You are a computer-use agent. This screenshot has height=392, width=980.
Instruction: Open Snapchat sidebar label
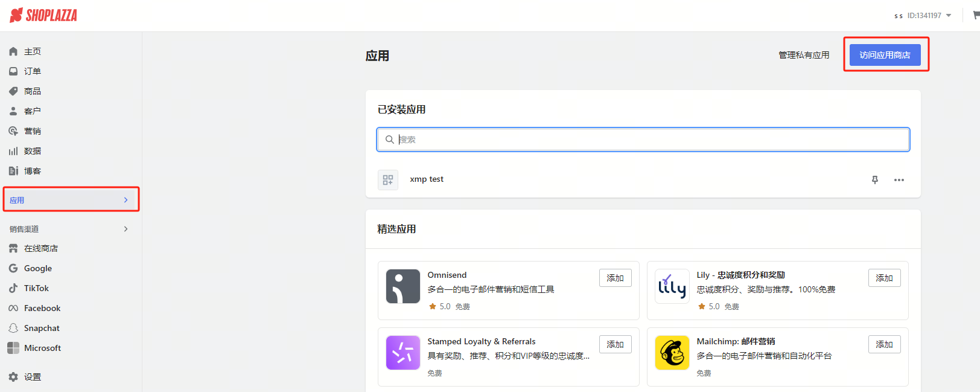point(42,328)
